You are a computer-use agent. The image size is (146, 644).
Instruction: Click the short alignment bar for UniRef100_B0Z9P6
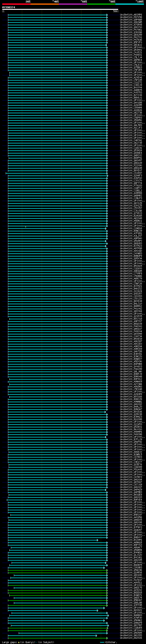[53, 540]
